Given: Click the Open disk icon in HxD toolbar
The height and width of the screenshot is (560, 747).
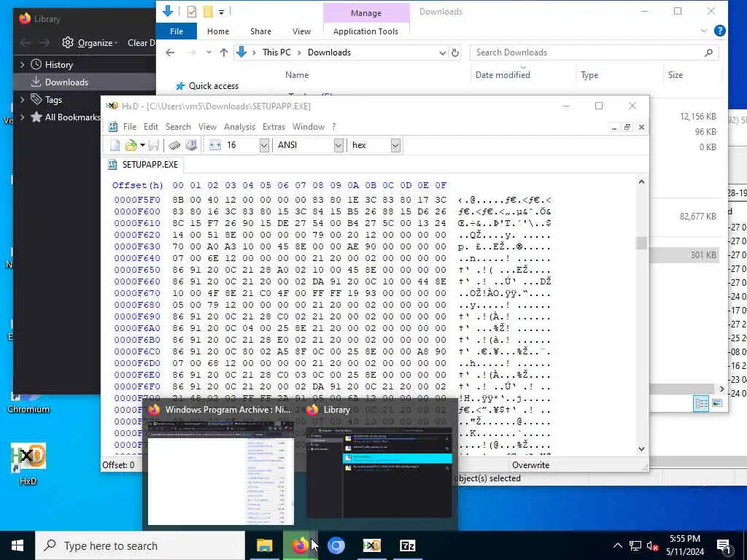Looking at the screenshot, I should click(191, 145).
